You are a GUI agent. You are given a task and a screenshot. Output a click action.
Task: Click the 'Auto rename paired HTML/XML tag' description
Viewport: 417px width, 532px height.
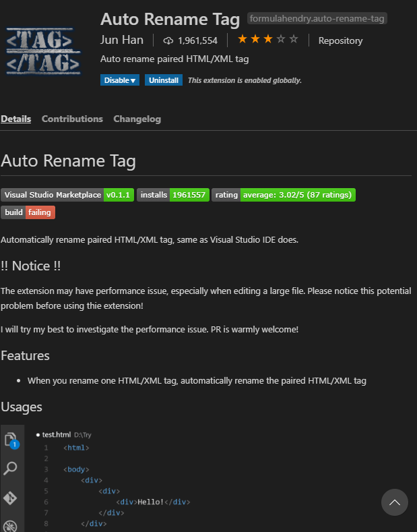tap(174, 59)
